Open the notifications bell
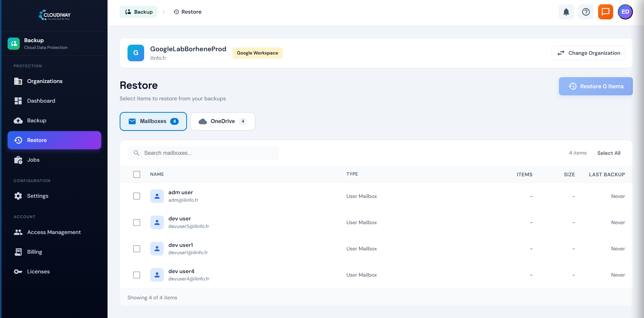This screenshot has width=644, height=318. [566, 12]
